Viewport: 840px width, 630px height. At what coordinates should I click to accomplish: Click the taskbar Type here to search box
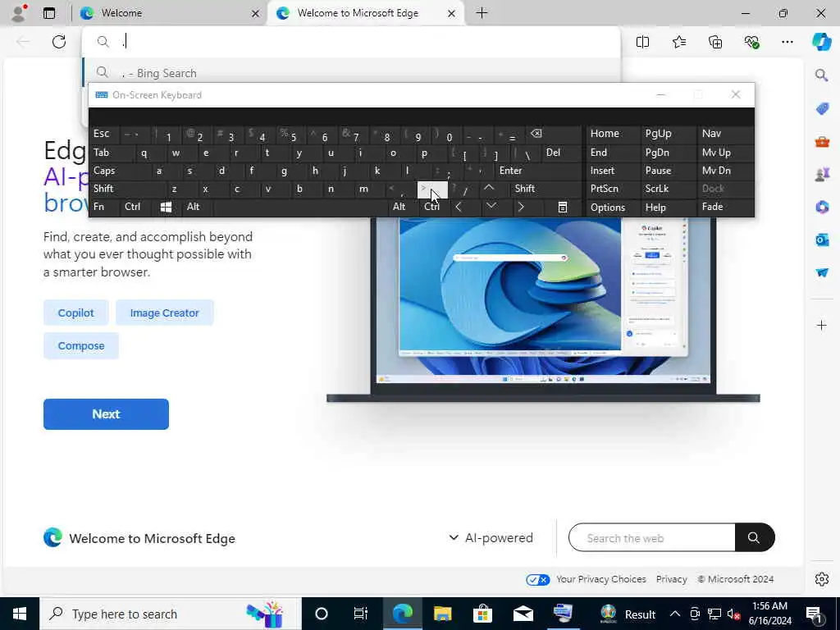(x=171, y=614)
